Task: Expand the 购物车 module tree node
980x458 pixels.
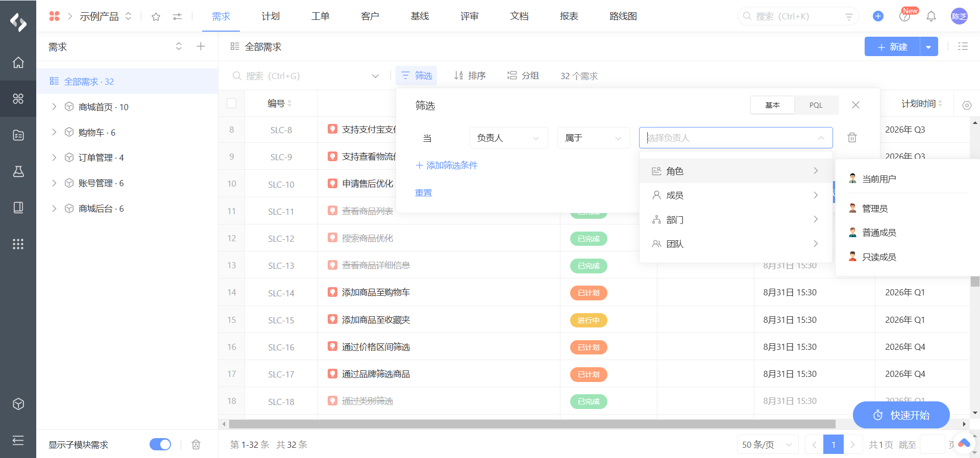Action: (x=54, y=132)
